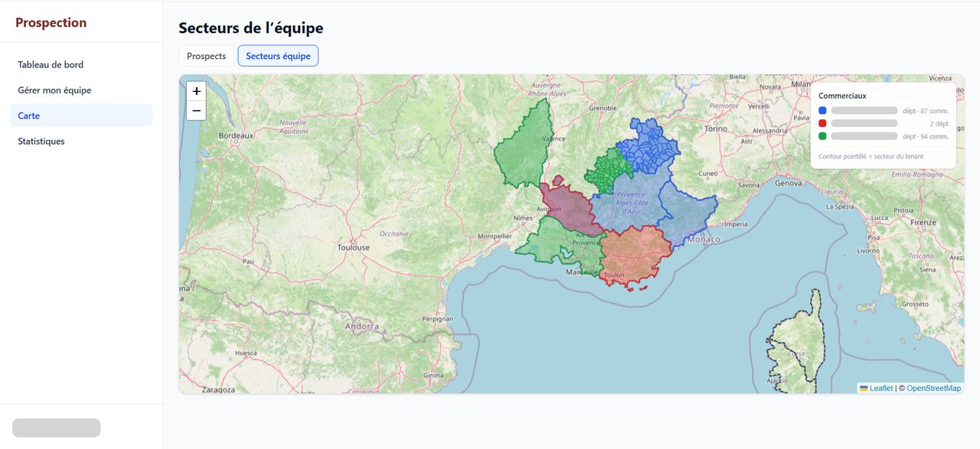Screen dimensions: 980x449
Task: Open the Leaflet attribution link
Action: (881, 389)
